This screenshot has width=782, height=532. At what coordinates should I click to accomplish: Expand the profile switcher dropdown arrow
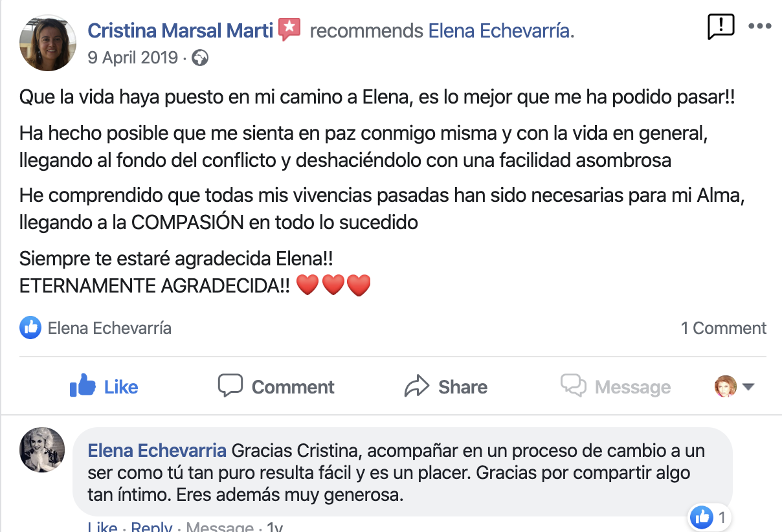tap(748, 387)
